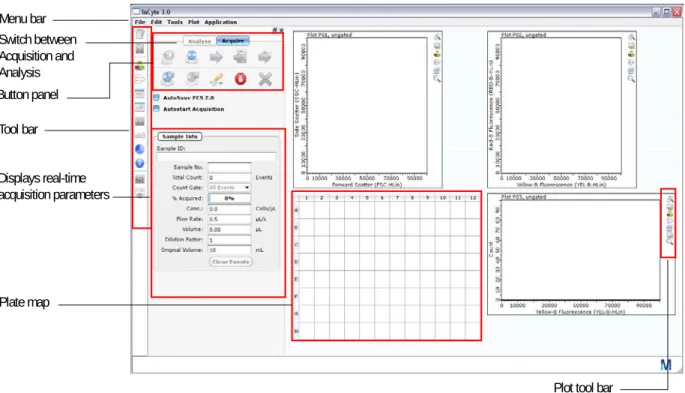Click the gray X icon in the button panel

point(265,79)
